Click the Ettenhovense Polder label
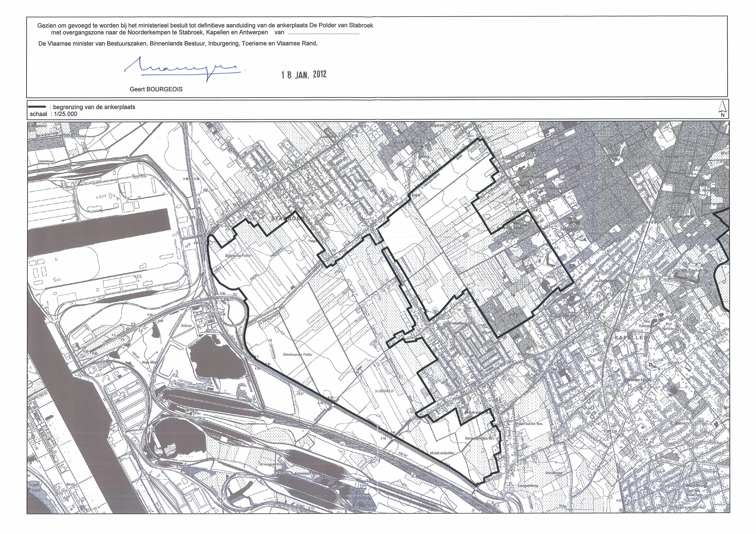756x534 pixels. (x=297, y=355)
